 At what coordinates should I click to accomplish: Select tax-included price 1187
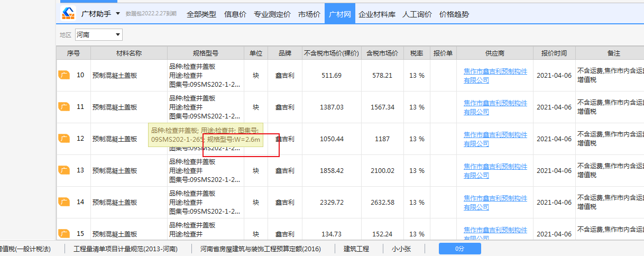[x=382, y=139]
